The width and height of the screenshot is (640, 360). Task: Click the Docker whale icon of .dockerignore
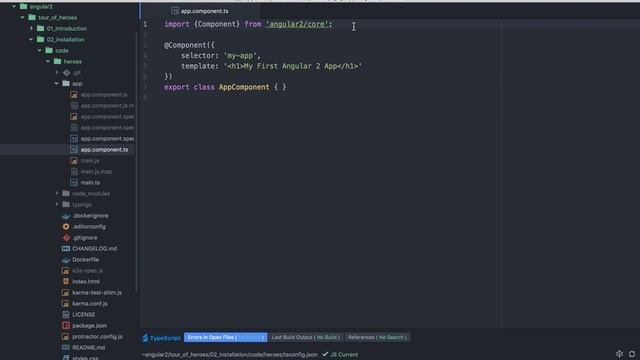click(x=66, y=216)
